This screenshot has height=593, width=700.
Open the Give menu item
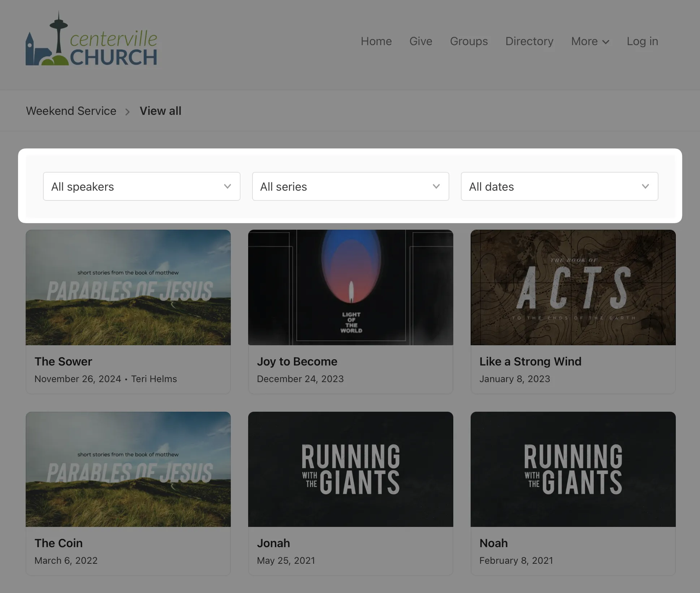click(420, 41)
